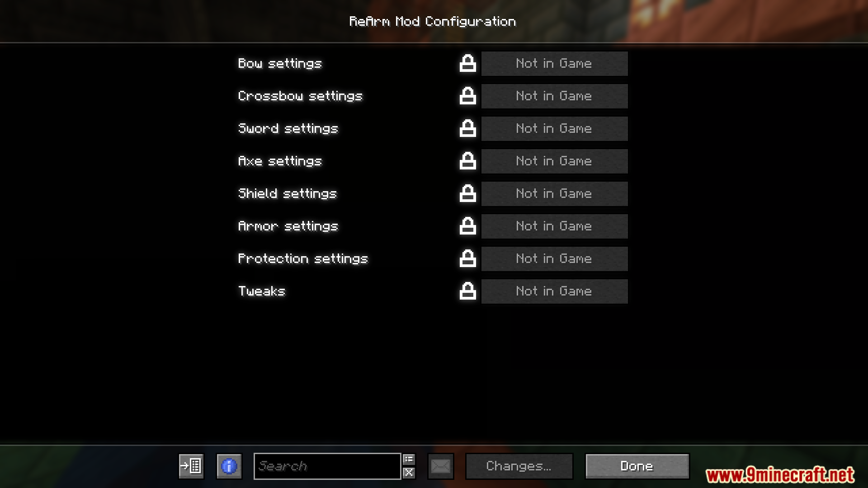Click the lock icon beside Crossbow settings

467,96
